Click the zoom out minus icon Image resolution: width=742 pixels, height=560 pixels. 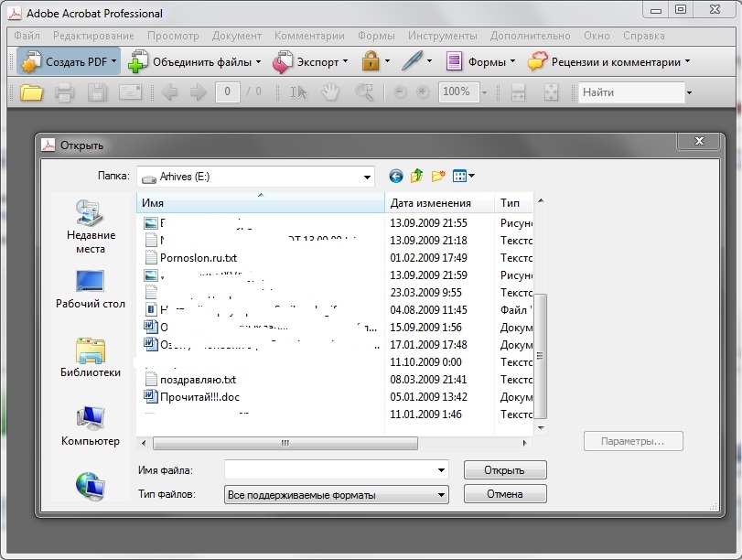coord(400,92)
